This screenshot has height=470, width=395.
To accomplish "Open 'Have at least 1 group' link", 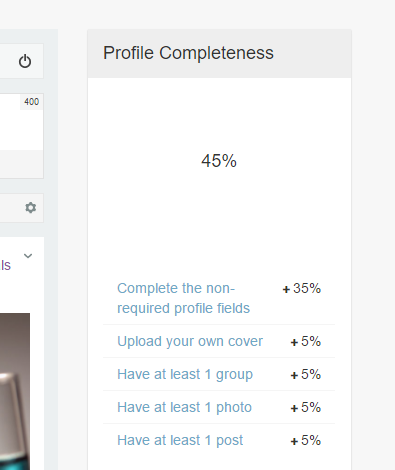I will click(185, 374).
